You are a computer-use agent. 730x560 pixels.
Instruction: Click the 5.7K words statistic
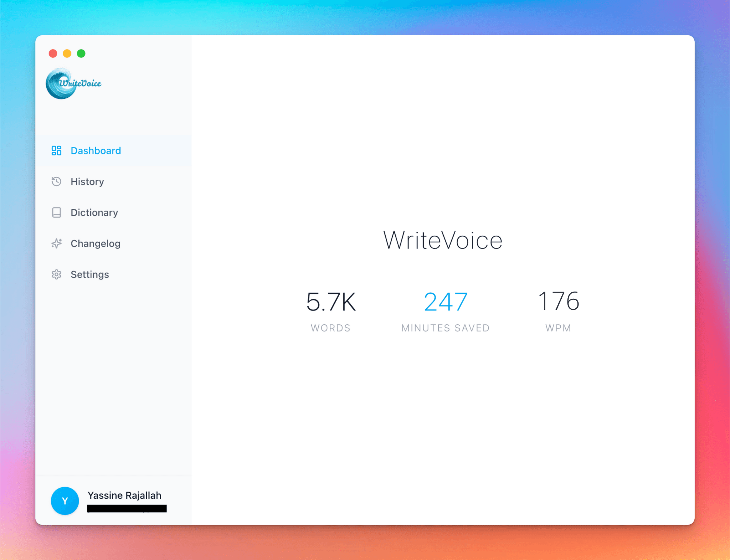click(331, 302)
